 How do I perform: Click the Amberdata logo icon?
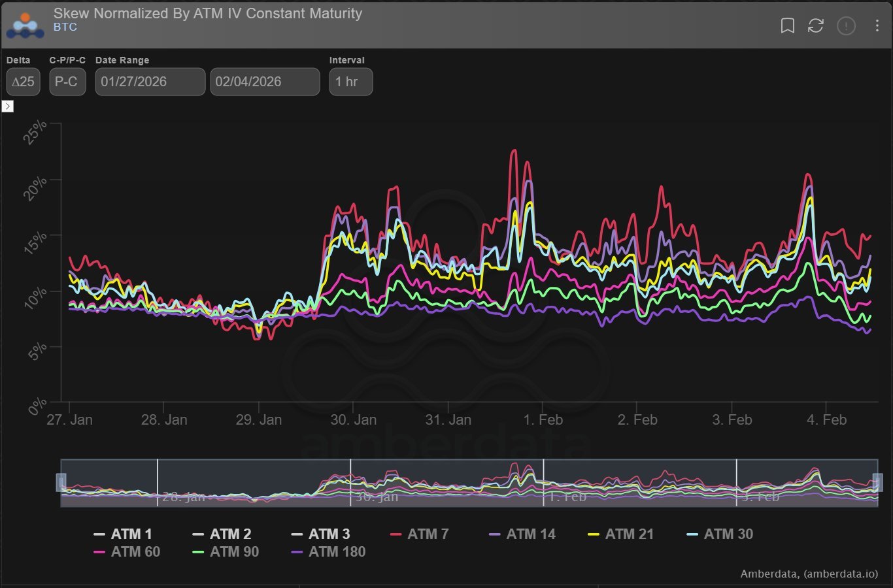[25, 25]
